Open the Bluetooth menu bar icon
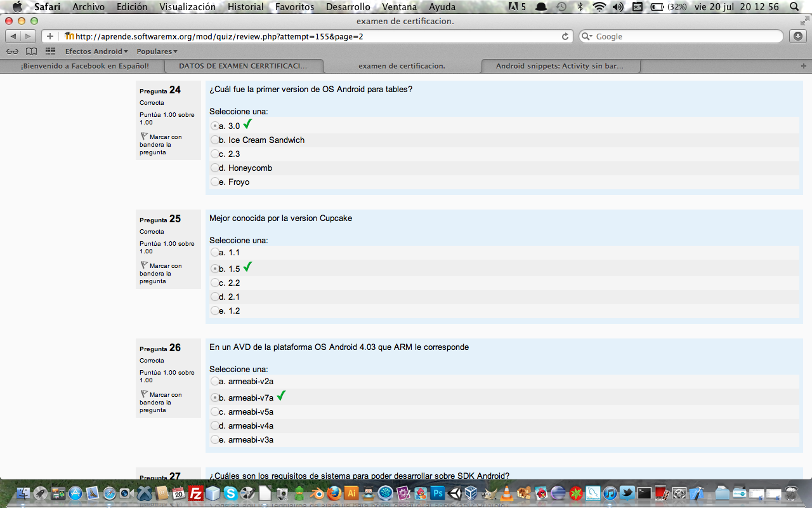This screenshot has width=812, height=508. point(580,7)
